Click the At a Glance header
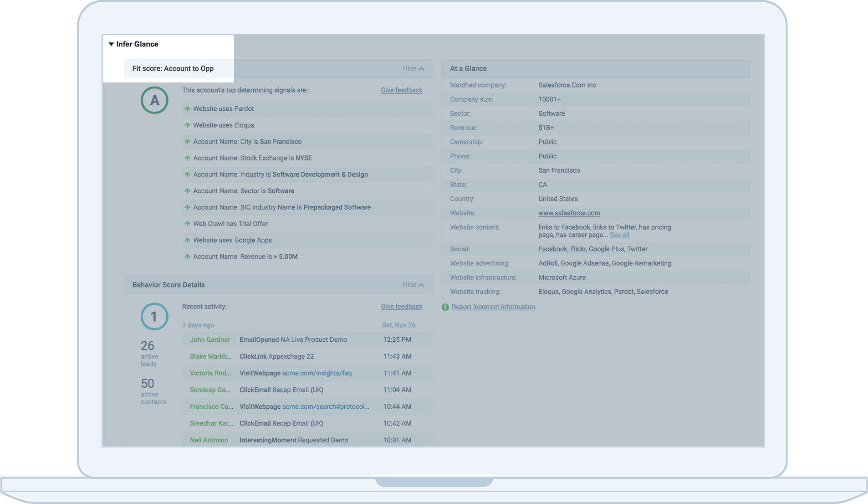 point(468,68)
